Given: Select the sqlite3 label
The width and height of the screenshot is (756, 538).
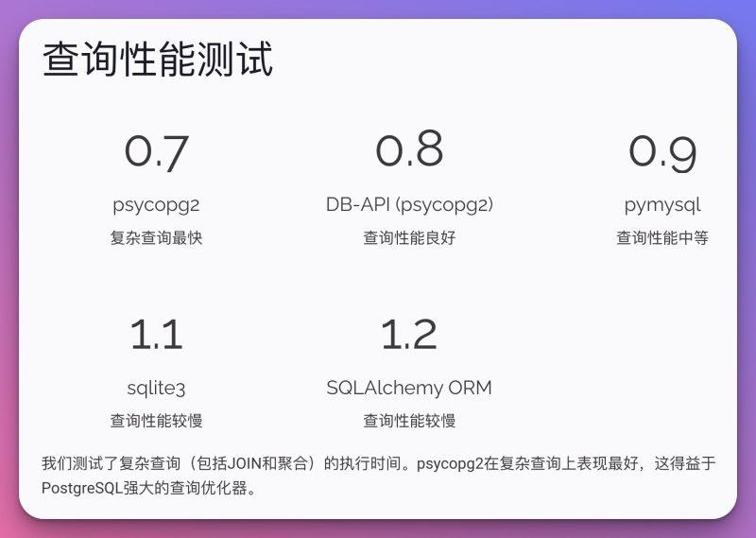Looking at the screenshot, I should point(156,388).
